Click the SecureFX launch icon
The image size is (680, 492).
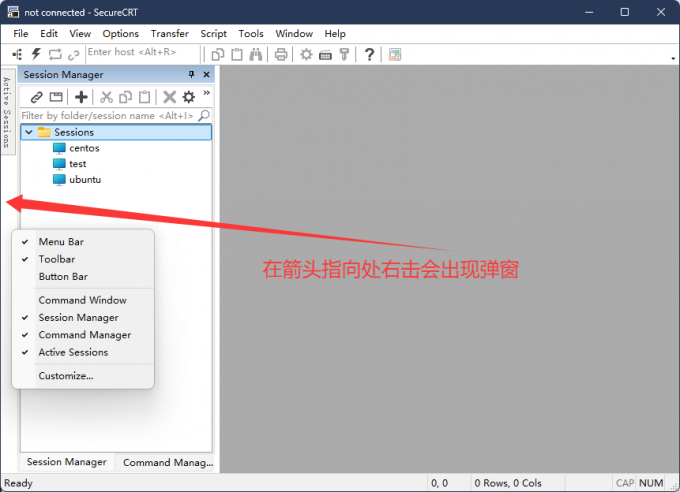pyautogui.click(x=395, y=55)
